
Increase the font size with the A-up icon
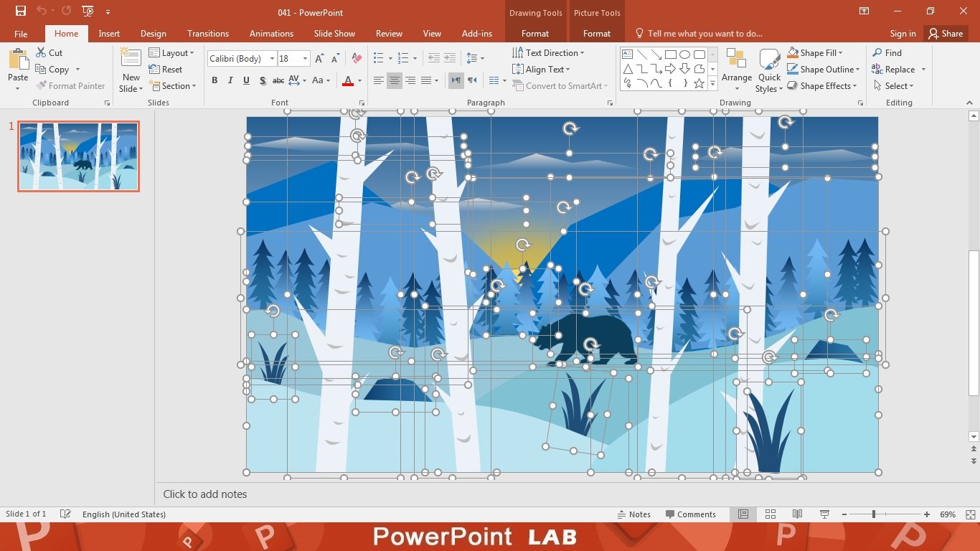click(x=319, y=59)
